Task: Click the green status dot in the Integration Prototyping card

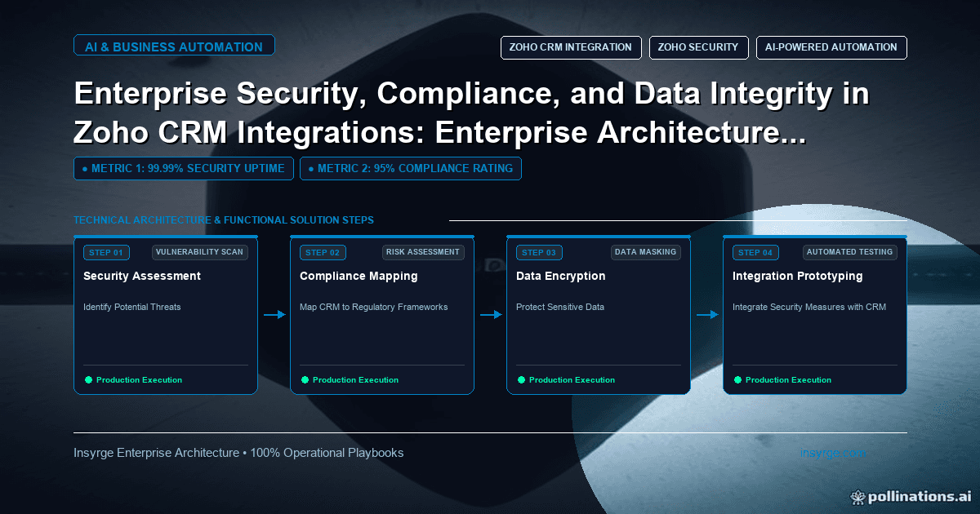Action: (737, 380)
